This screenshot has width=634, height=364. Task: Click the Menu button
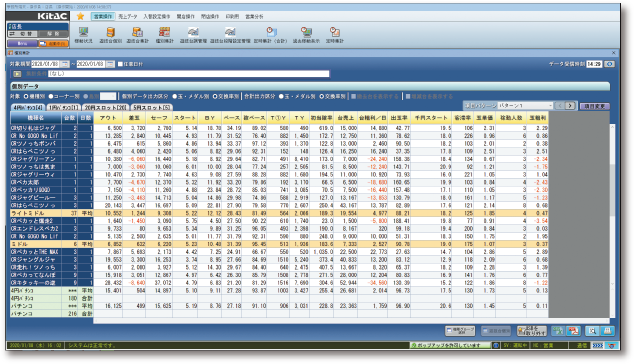tap(23, 43)
